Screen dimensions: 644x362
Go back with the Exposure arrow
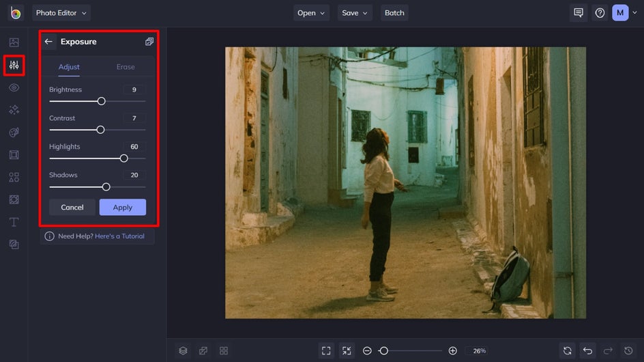click(x=48, y=42)
